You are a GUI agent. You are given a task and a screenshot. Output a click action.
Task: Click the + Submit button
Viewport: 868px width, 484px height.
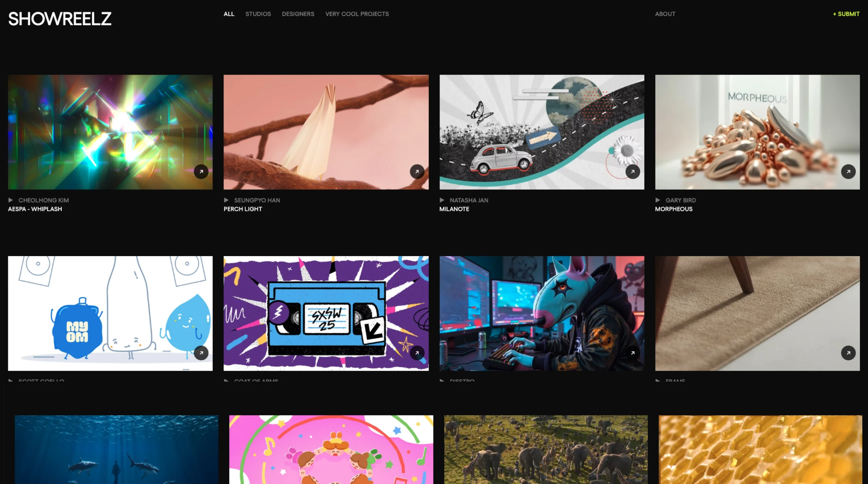[x=846, y=14]
